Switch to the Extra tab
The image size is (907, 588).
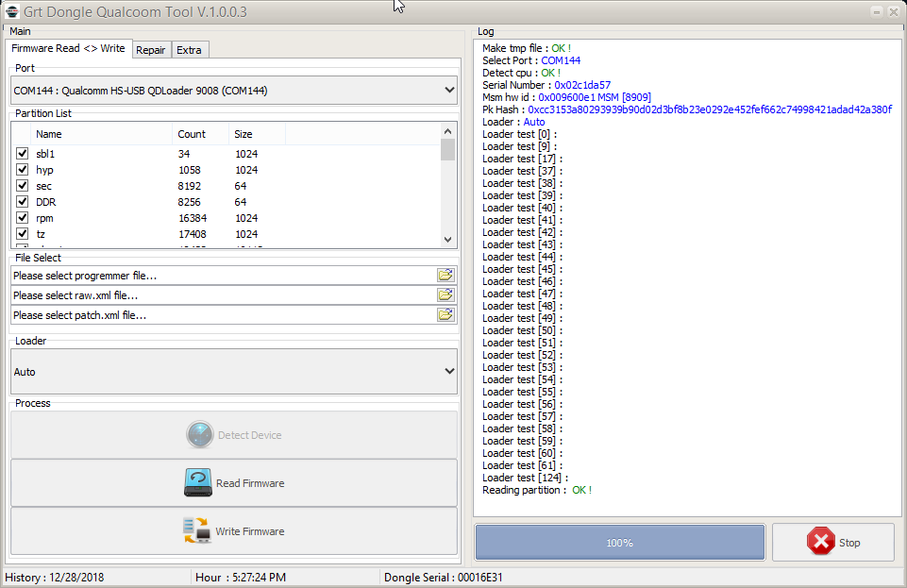coord(189,50)
